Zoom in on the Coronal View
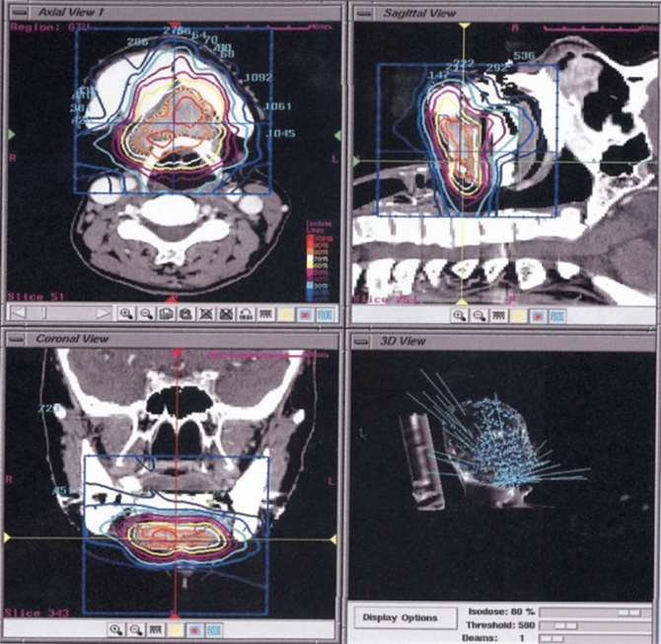 click(115, 628)
